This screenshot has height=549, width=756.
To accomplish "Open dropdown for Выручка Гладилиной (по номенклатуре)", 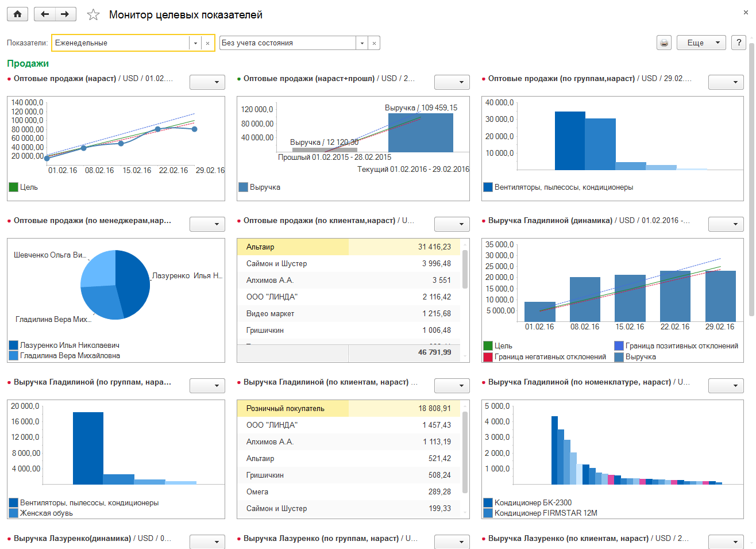I will click(726, 386).
